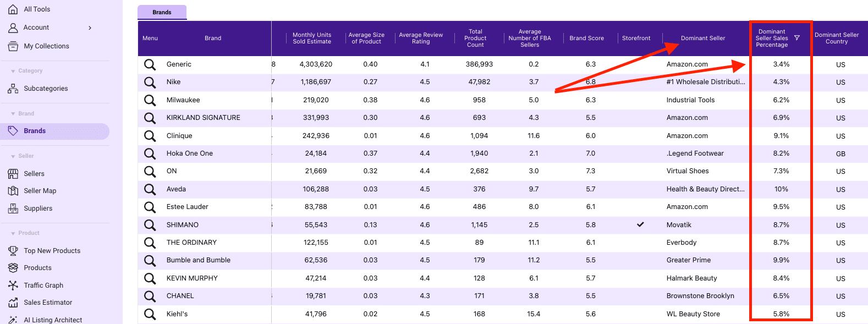Open magnifier menu for Bumble and Bumble
This screenshot has height=324, width=868.
click(150, 260)
